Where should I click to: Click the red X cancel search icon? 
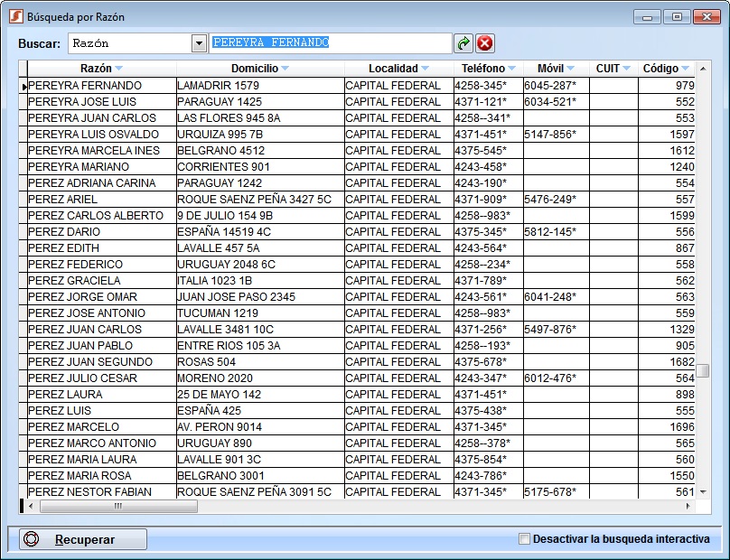[485, 43]
